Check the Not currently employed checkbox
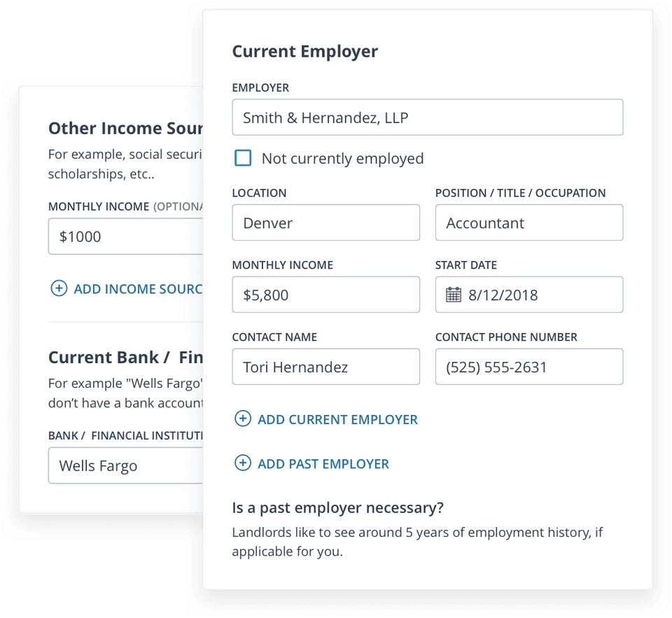This screenshot has height=618, width=672. pyautogui.click(x=243, y=158)
